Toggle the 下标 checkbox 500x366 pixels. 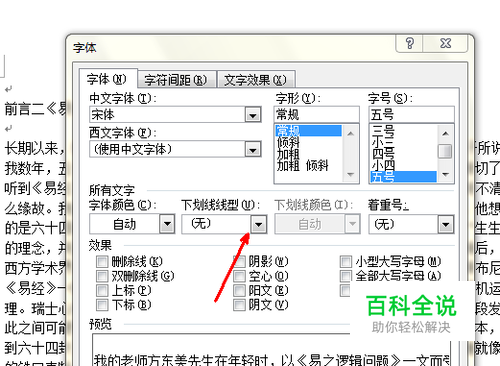pyautogui.click(x=102, y=305)
